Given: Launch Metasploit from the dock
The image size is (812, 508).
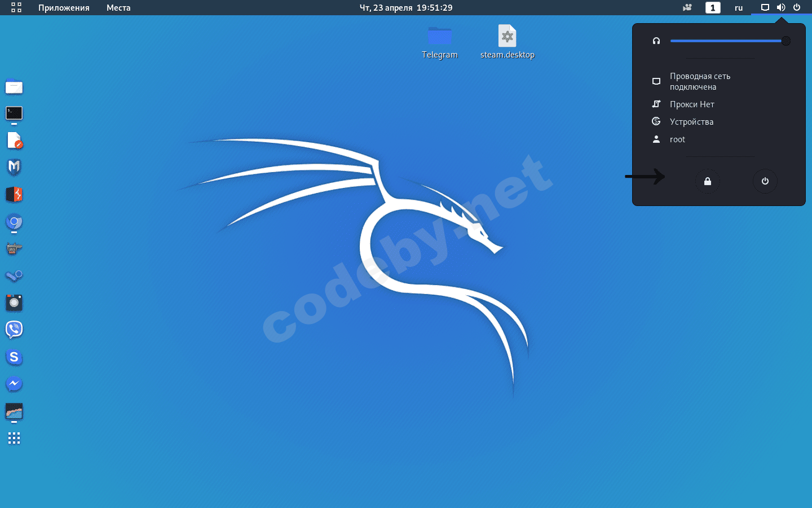Looking at the screenshot, I should 14,168.
